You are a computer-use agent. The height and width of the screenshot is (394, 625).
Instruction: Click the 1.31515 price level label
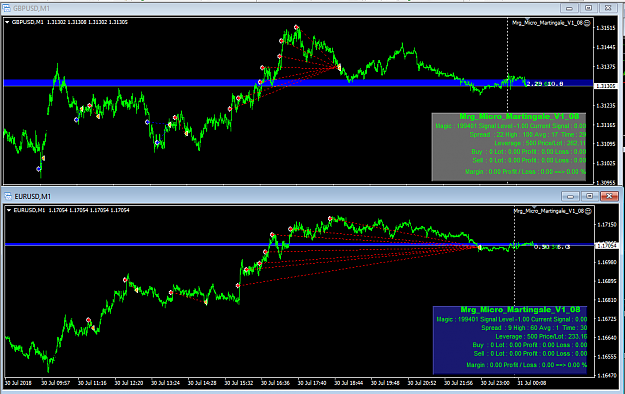click(606, 28)
